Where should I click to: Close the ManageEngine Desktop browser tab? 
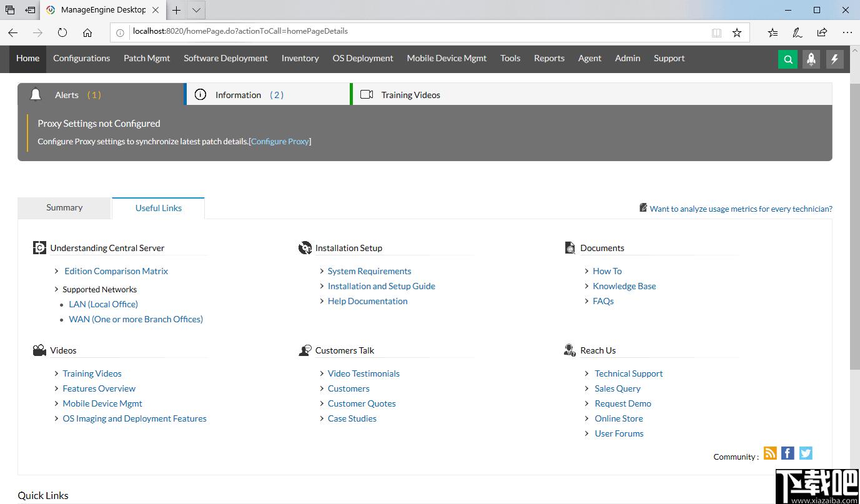pos(156,10)
